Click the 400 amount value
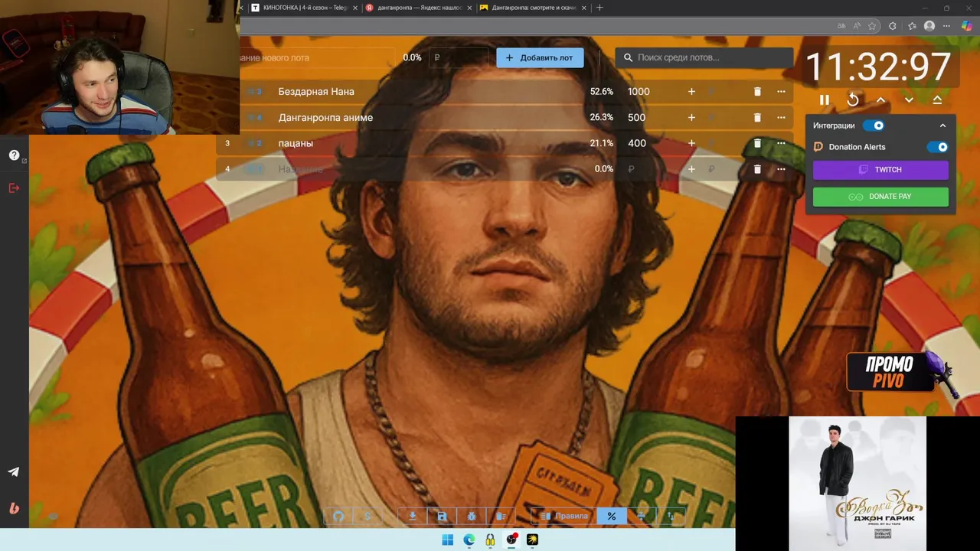Screen dimensions: 980x551 pyautogui.click(x=636, y=143)
